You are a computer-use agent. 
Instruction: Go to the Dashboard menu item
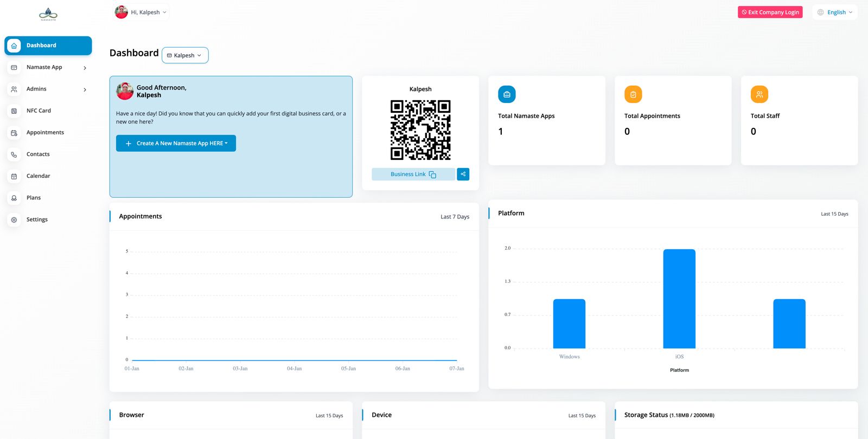point(48,46)
